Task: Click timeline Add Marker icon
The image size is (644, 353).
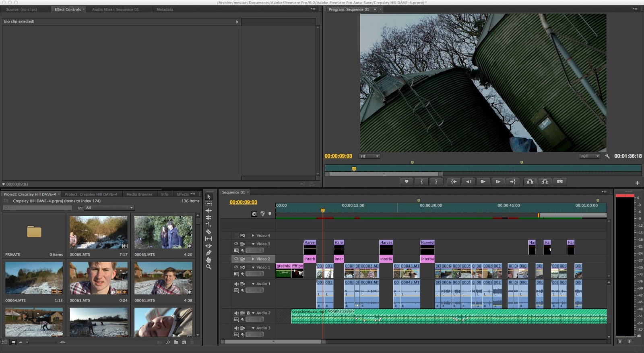Action: (270, 214)
